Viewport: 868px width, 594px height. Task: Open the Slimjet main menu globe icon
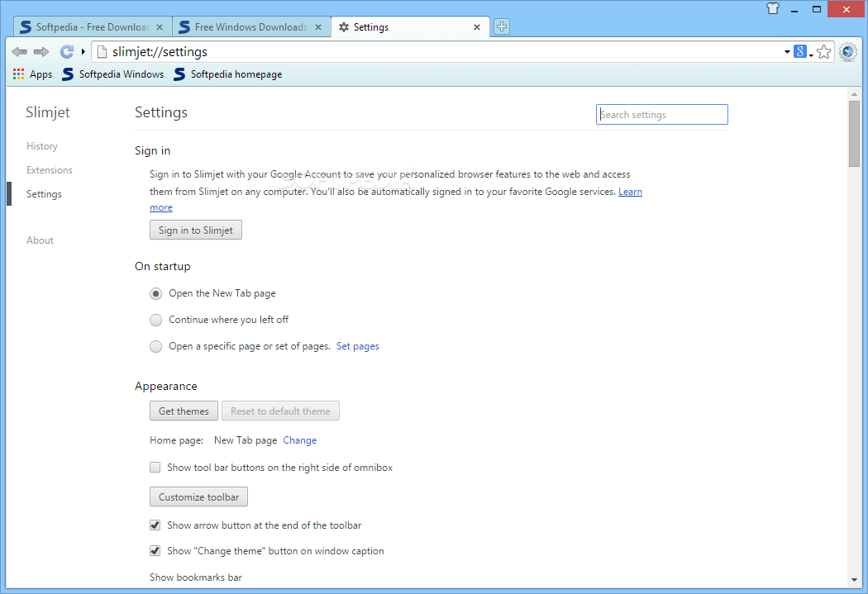tap(848, 52)
